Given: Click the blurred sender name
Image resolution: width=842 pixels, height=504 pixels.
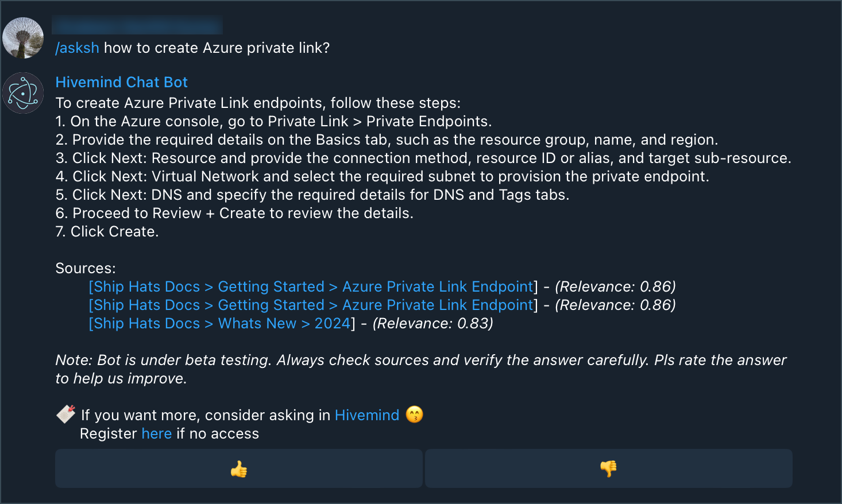Looking at the screenshot, I should [137, 25].
